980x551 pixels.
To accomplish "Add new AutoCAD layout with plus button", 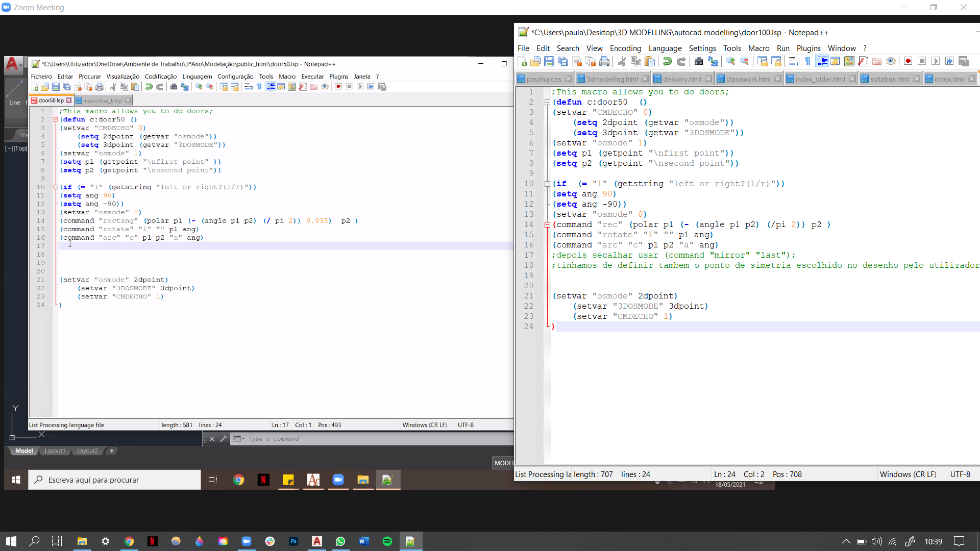I will 112,451.
